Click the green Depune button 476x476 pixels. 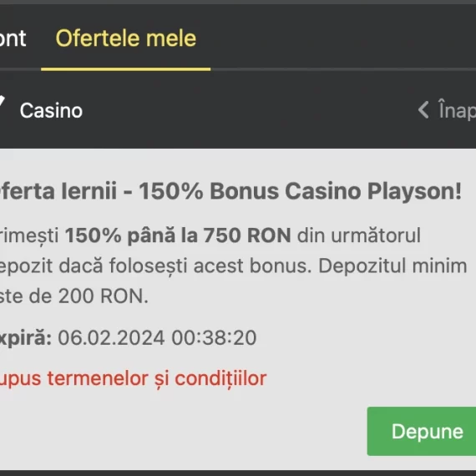(x=422, y=432)
